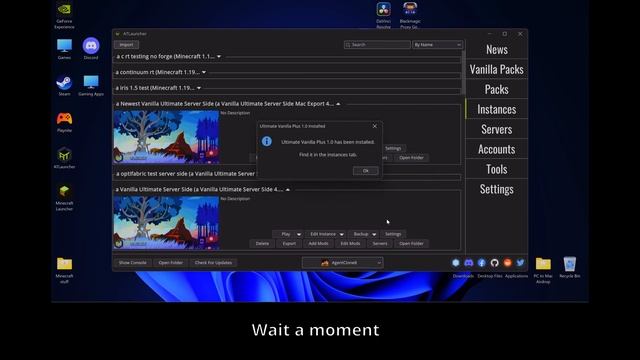Switch to the Servers tab
Viewport: 640px width, 360px height.
(x=496, y=129)
